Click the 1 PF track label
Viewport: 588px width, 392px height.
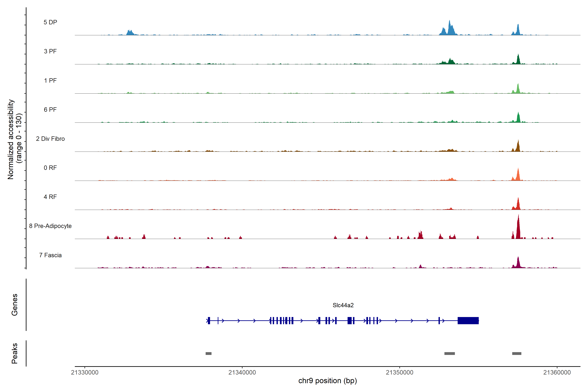click(50, 81)
